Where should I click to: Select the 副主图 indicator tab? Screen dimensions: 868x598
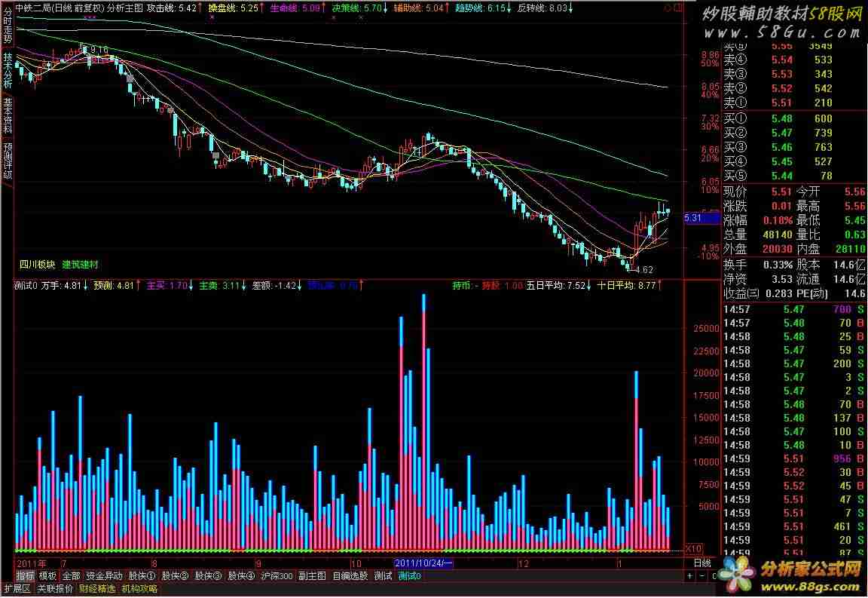pos(312,576)
